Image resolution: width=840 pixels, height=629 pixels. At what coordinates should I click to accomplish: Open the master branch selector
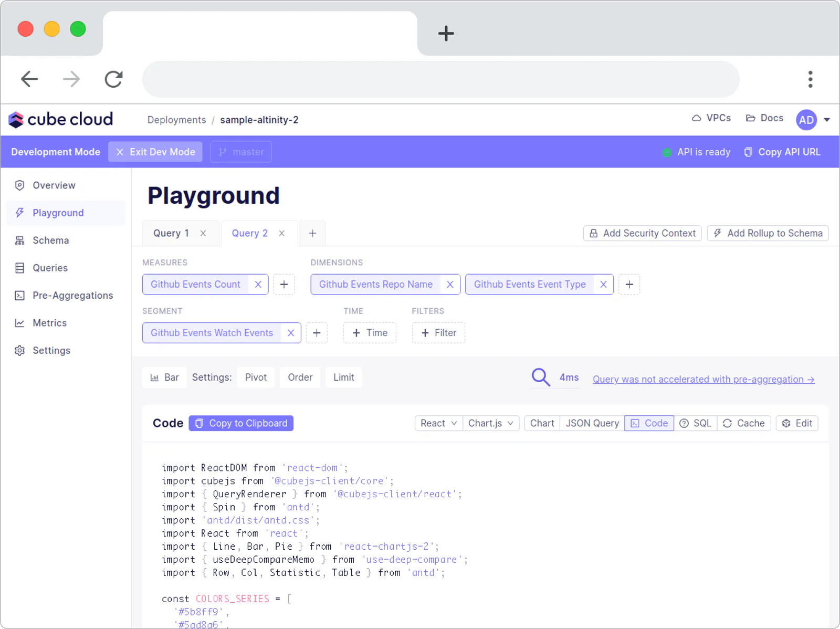(x=241, y=152)
